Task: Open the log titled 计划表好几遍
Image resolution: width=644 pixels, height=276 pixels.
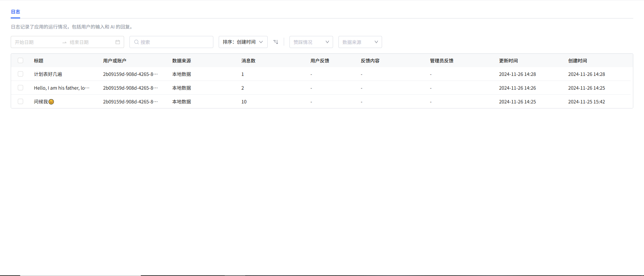Action: [48, 74]
